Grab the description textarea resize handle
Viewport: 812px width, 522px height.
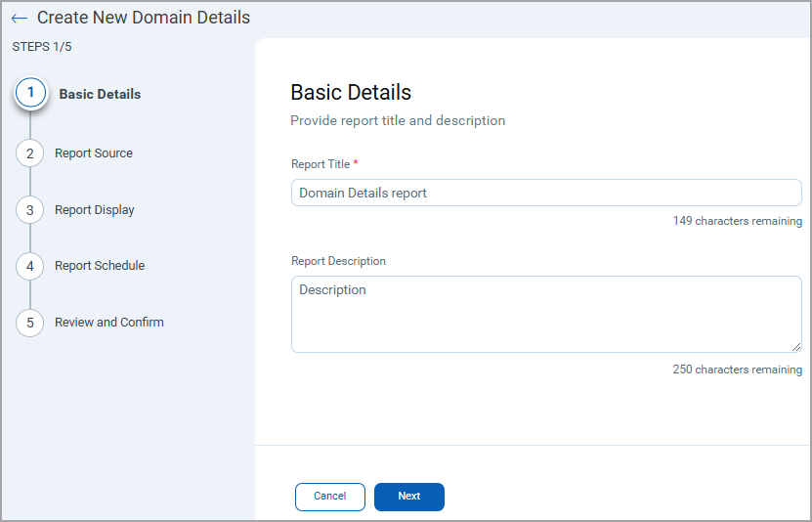pos(796,347)
